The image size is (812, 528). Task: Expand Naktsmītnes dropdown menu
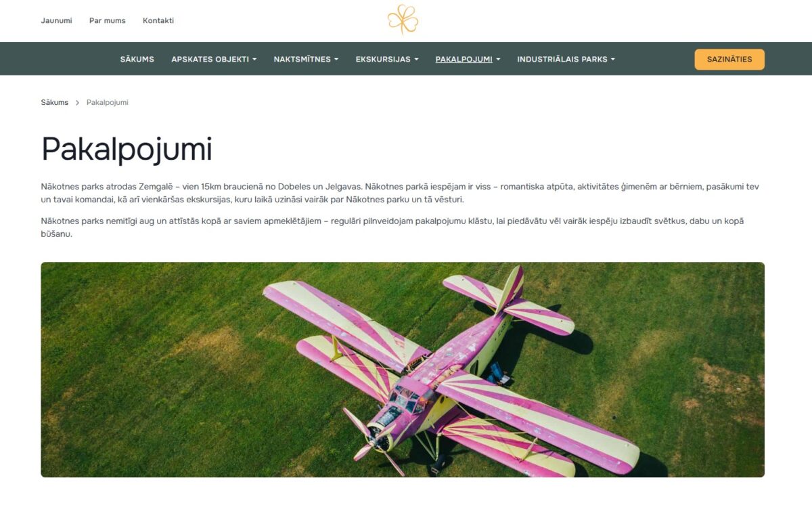point(306,59)
